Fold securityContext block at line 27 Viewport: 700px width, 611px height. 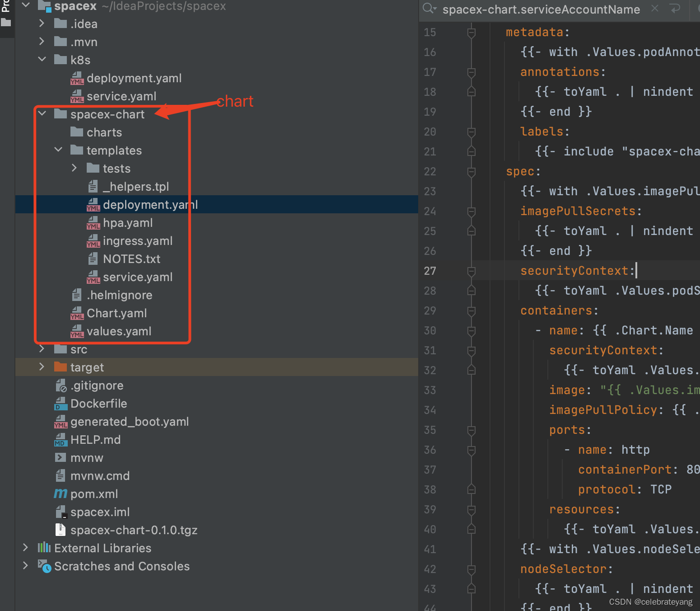click(471, 271)
